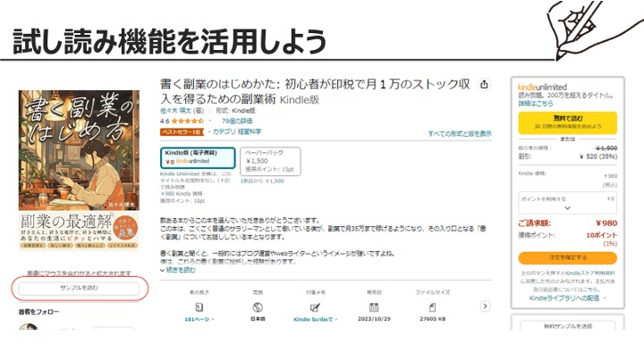This screenshot has height=362, width=644.
Task: Select the Kindle版 (電子書籍) format tab
Action: [198, 157]
